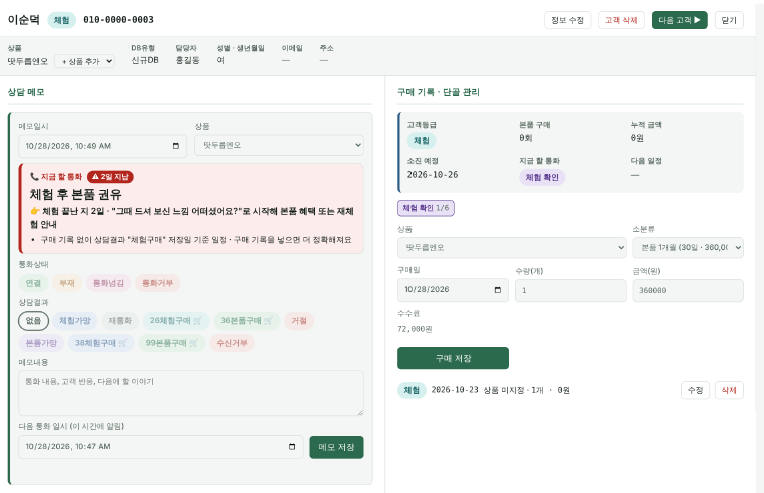This screenshot has width=764, height=493.
Task: Click 땃두릅엔오 product label in info bar
Action: (28, 61)
